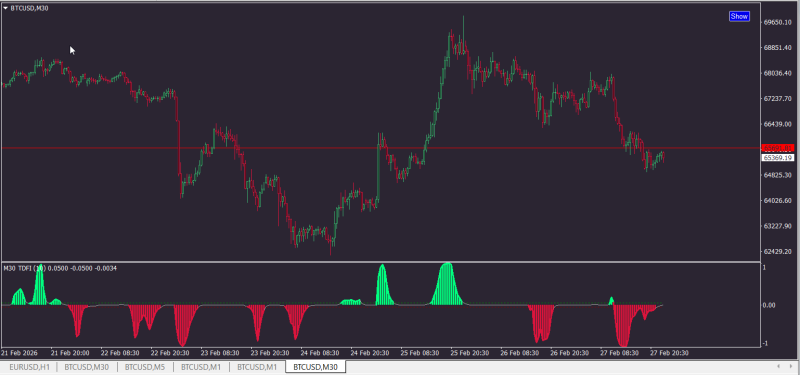Click the blue Show button
Viewport: 800px width, 375px height.
click(x=739, y=16)
